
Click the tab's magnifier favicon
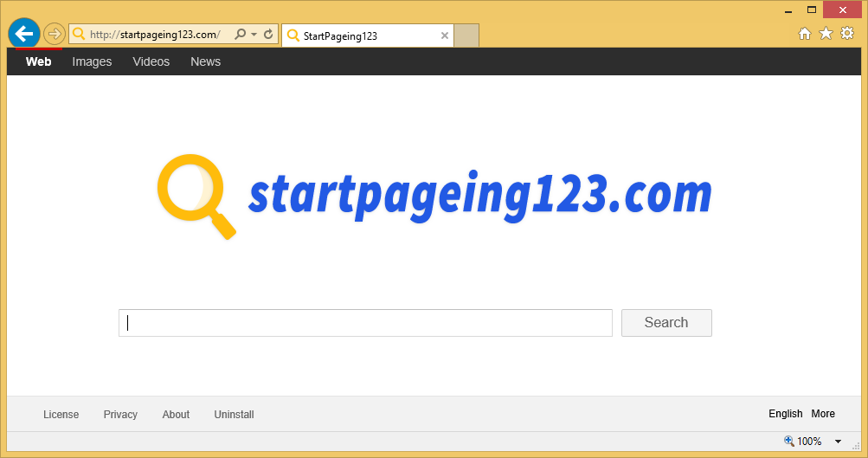(293, 35)
